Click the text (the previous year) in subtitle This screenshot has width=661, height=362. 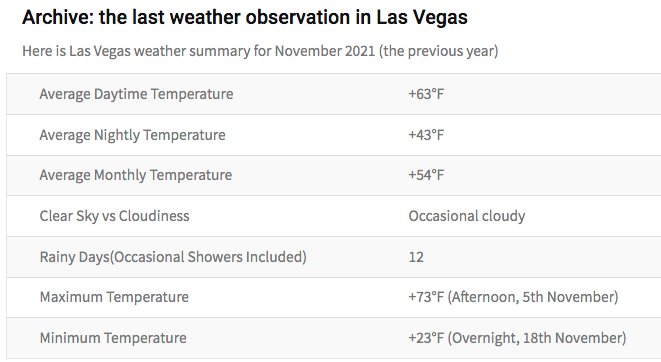click(x=438, y=51)
